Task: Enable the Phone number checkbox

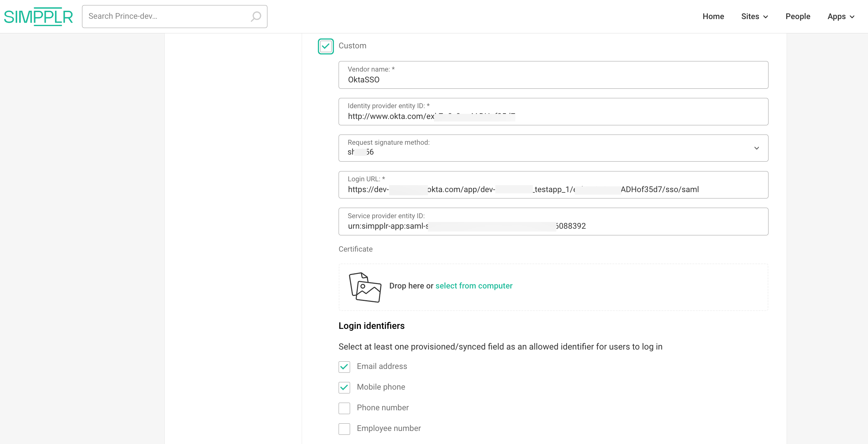Action: pos(344,408)
